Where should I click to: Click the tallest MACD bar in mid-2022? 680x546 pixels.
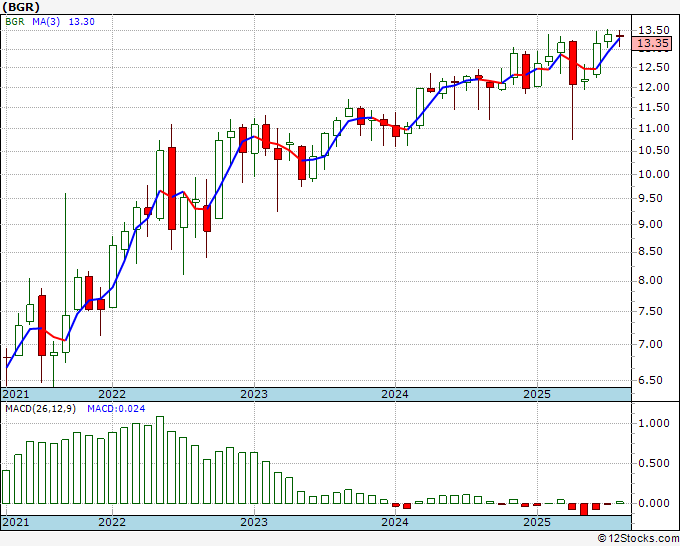(160, 460)
